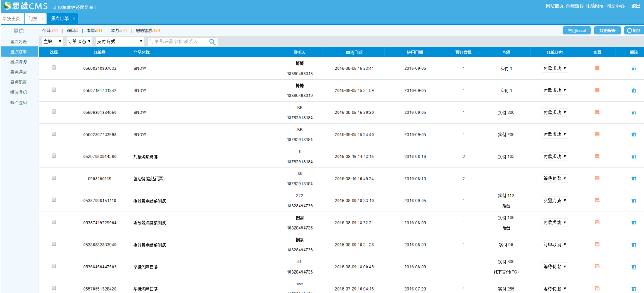The image size is (644, 293).
Task: Close the 景点订单 tab
Action: click(x=74, y=19)
